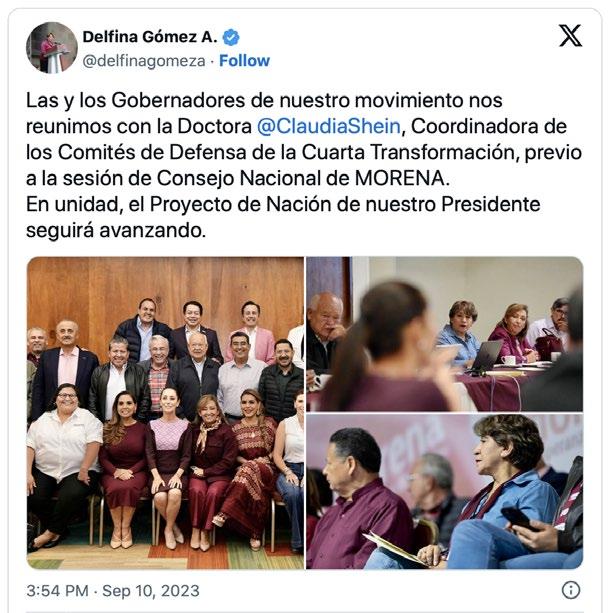The width and height of the screenshot is (610, 613).
Task: Click the woman in white blouse seated left
Action: [63, 461]
